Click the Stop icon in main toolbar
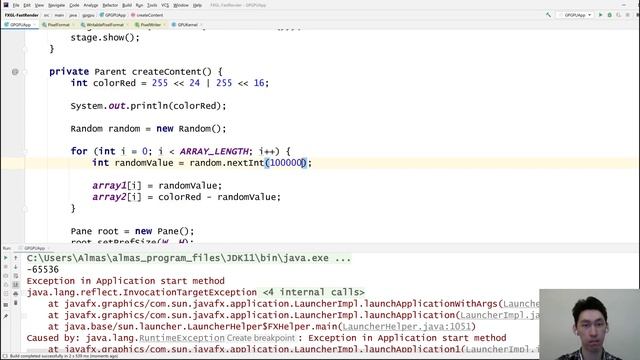640x360 pixels. [628, 15]
